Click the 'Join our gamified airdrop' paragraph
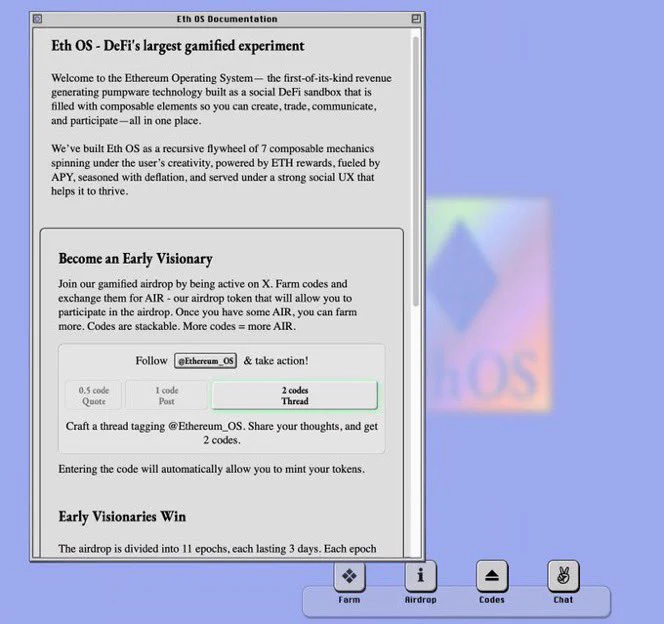The image size is (664, 624). pos(208,305)
